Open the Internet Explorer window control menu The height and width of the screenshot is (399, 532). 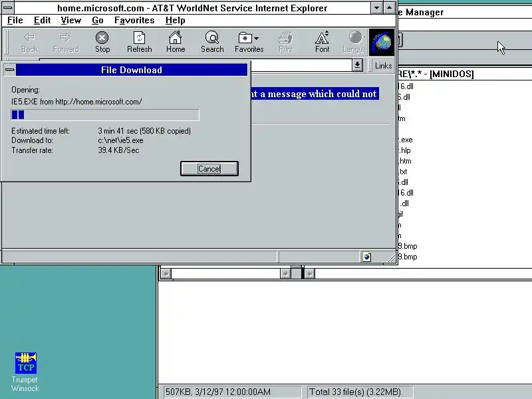[x=8, y=7]
